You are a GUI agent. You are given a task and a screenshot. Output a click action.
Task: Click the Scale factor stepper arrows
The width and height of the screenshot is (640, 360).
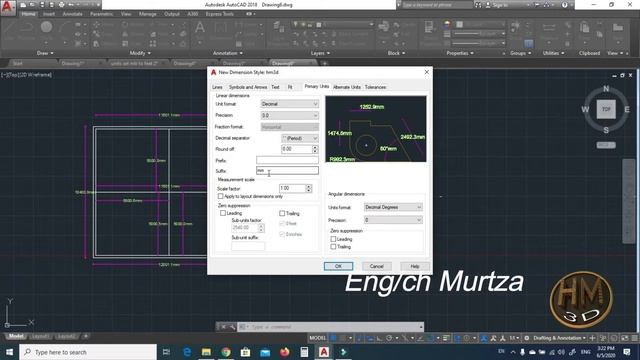[x=309, y=189]
